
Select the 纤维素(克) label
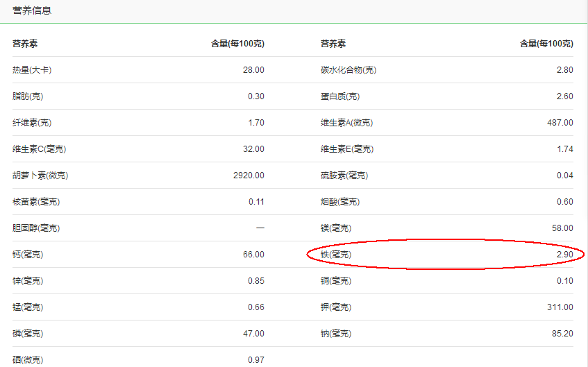(32, 123)
